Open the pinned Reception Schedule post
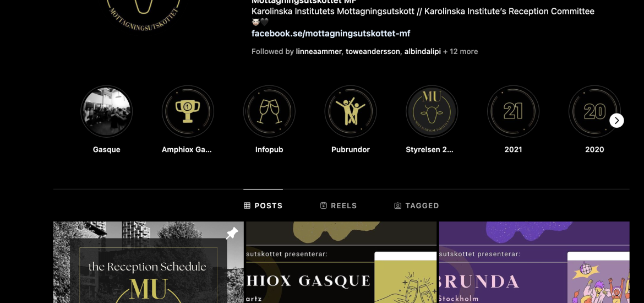 148,262
